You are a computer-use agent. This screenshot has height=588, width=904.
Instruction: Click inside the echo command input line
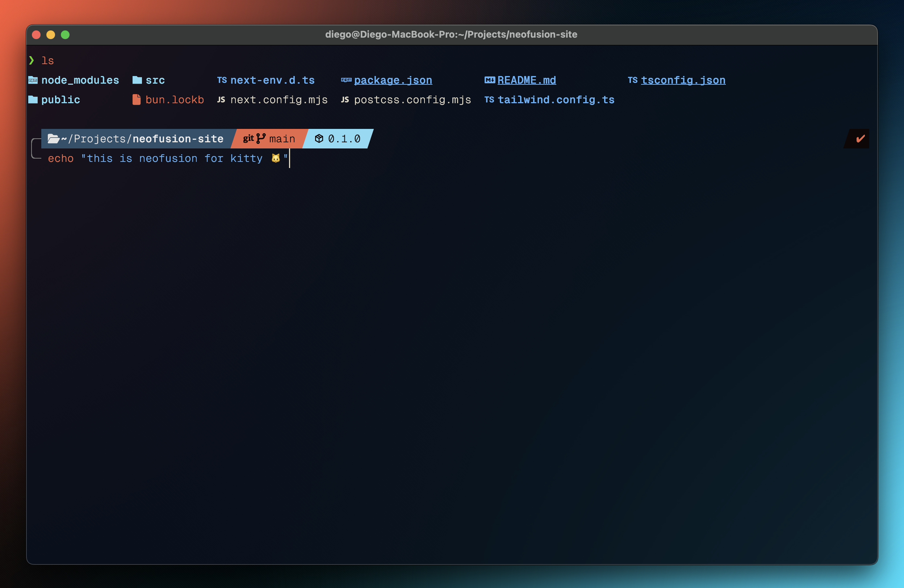[167, 158]
